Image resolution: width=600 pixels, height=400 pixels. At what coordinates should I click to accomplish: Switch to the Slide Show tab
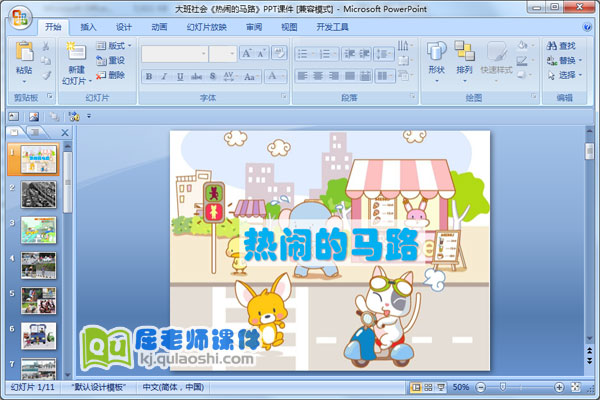coord(207,27)
